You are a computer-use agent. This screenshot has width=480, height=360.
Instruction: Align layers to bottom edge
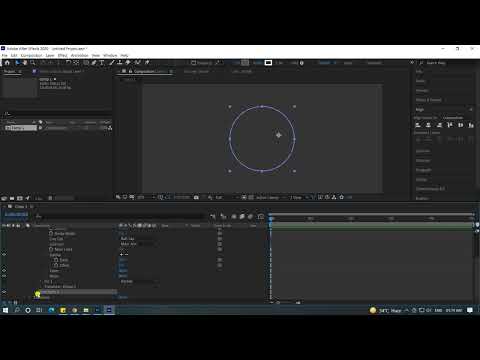tap(471, 125)
